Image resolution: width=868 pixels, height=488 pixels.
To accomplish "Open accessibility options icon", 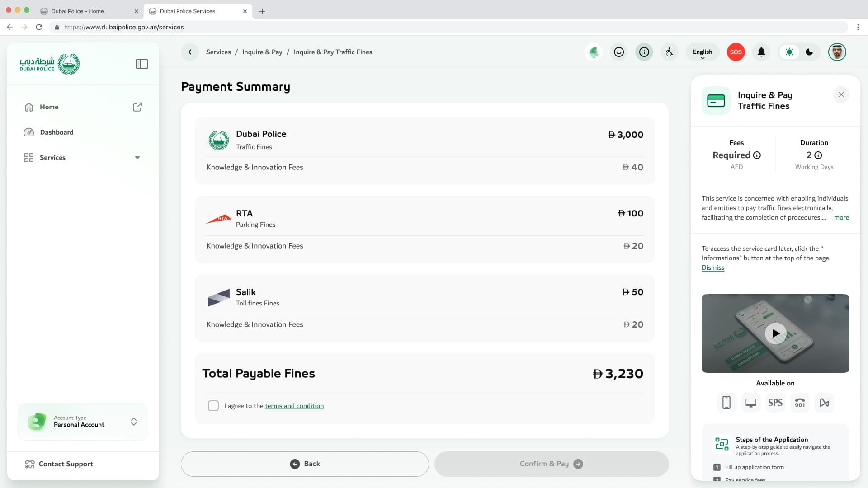I will pyautogui.click(x=670, y=52).
